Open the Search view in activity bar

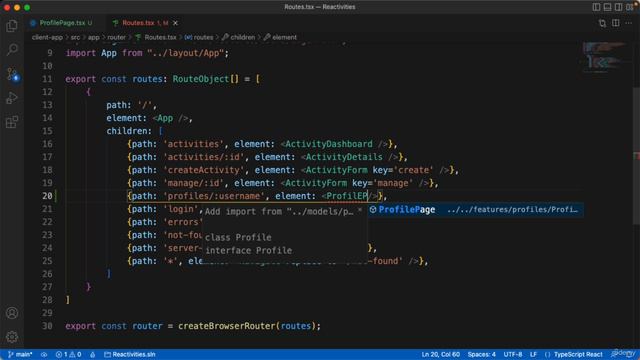click(x=12, y=50)
